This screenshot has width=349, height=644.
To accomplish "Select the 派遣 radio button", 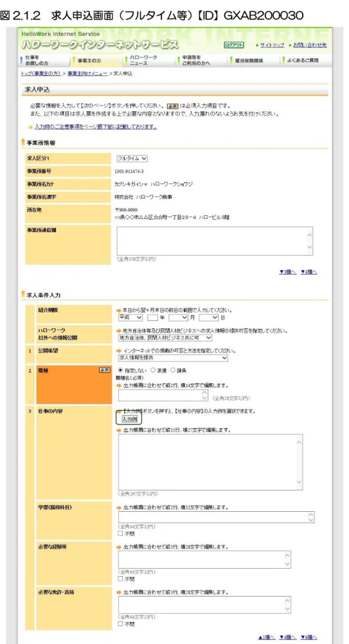I will (153, 371).
